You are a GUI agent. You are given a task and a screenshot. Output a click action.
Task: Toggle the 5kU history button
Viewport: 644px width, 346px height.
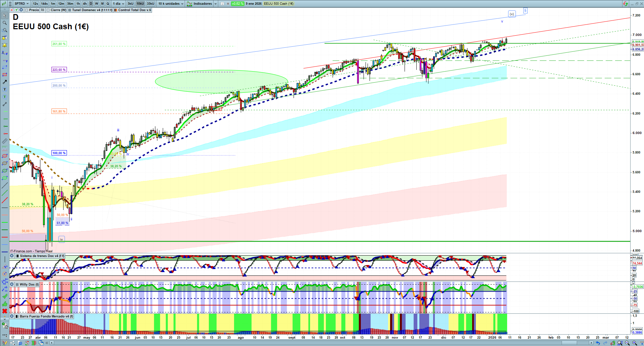130,4
